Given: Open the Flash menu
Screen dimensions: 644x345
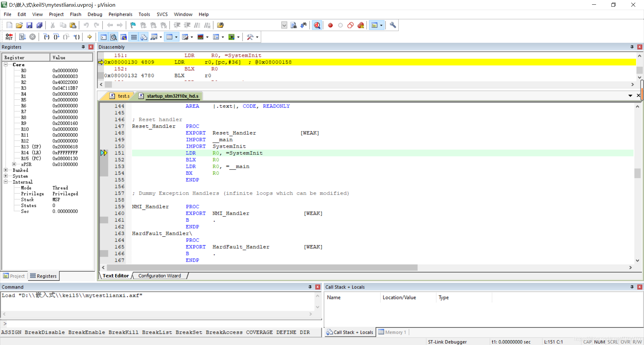Looking at the screenshot, I should (x=75, y=14).
